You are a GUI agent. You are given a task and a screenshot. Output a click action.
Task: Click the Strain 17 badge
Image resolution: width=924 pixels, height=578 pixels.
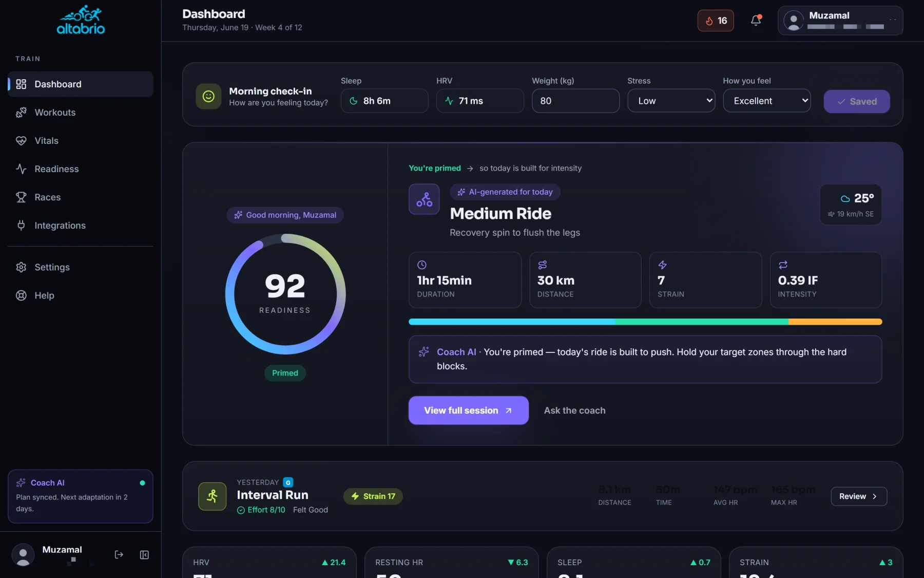(373, 496)
